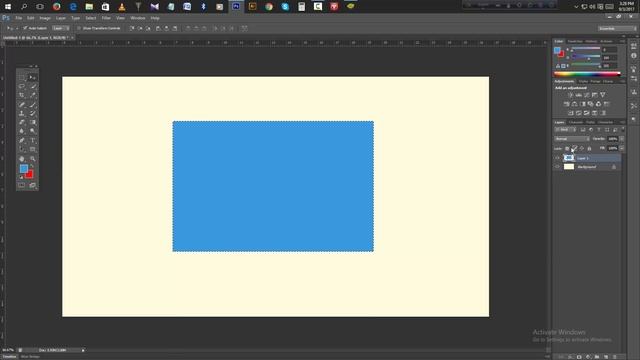Screen dimensions: 640x360
Task: Select the Path Selection tool
Action: click(x=22, y=149)
